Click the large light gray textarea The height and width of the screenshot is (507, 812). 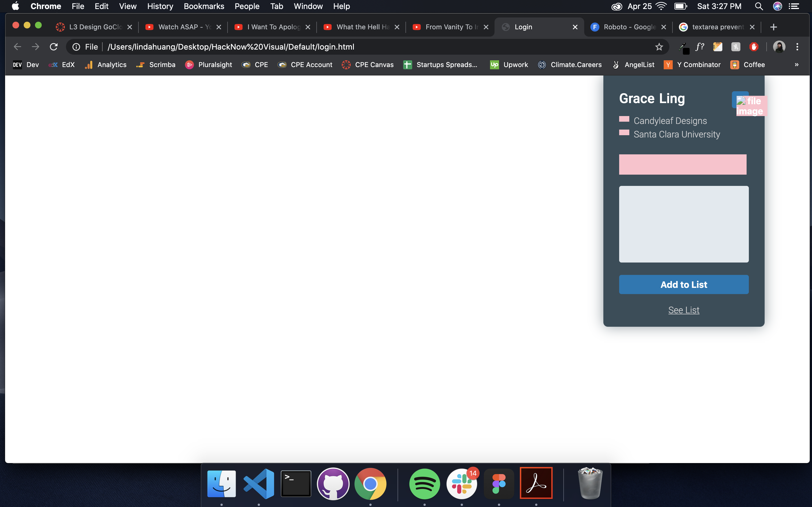coord(683,224)
